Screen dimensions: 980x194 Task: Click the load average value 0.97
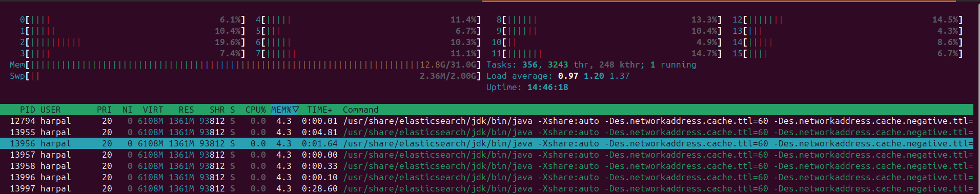568,76
